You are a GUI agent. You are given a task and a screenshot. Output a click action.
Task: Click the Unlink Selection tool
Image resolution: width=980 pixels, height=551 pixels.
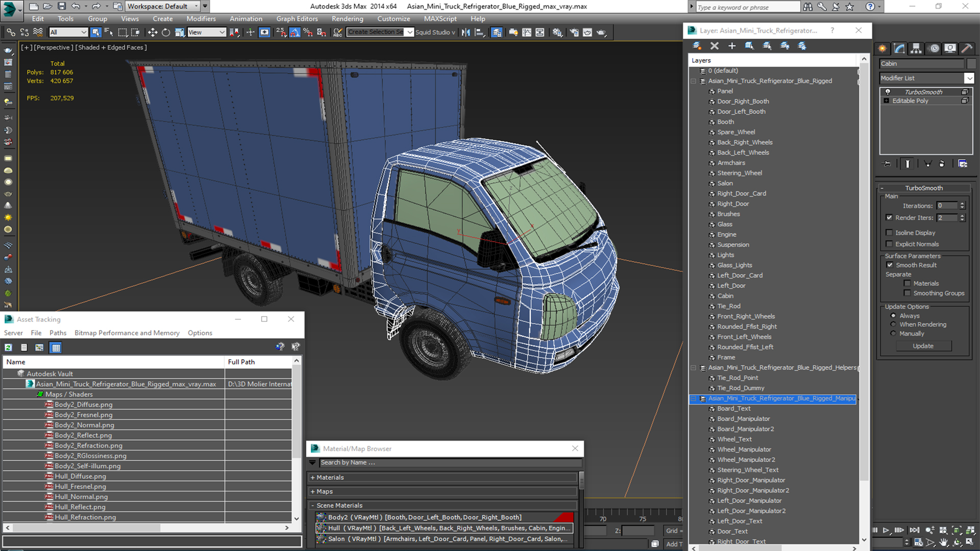[24, 32]
